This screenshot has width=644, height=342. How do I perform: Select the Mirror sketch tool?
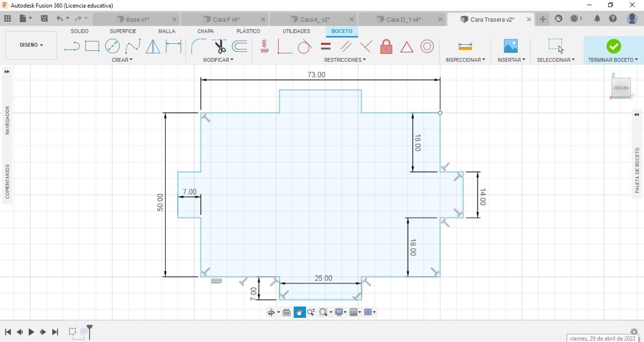pyautogui.click(x=153, y=46)
